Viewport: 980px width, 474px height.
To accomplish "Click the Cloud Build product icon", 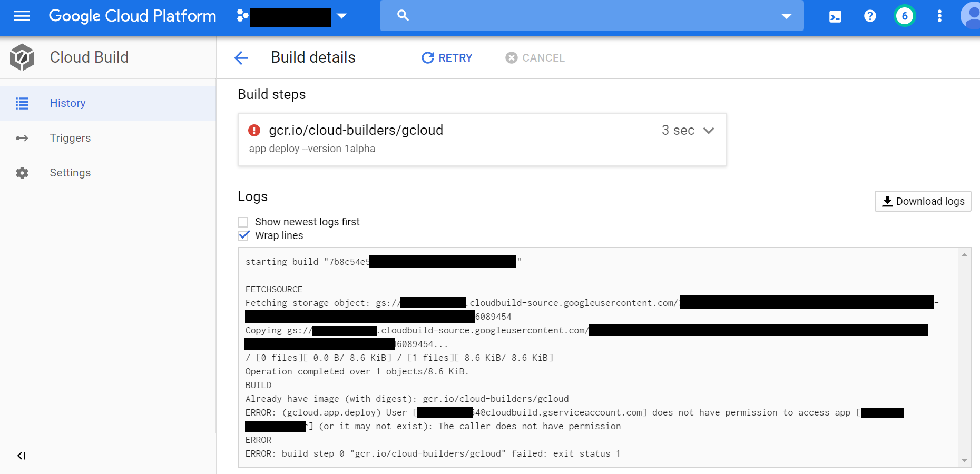I will click(x=22, y=57).
